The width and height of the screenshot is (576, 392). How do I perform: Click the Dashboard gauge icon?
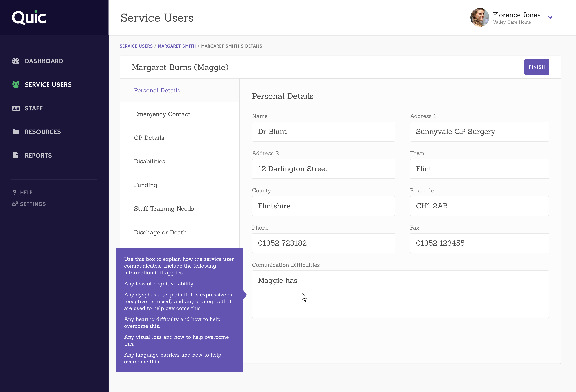16,61
